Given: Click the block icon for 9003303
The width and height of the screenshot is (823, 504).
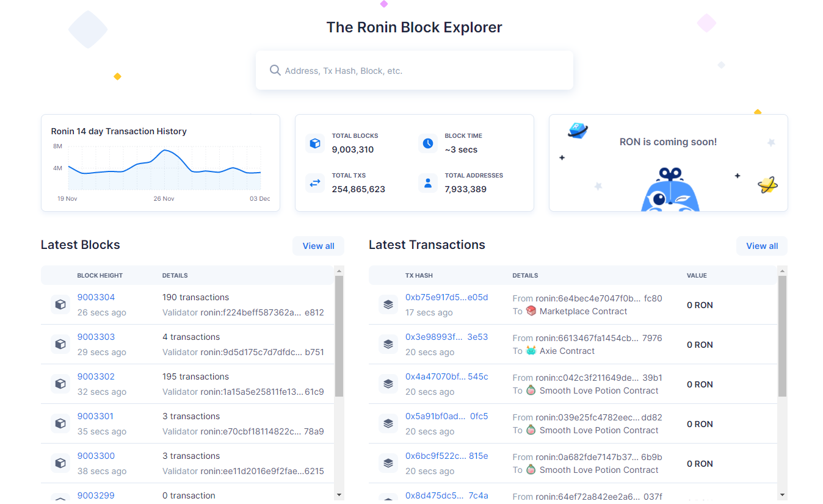Looking at the screenshot, I should tap(60, 344).
